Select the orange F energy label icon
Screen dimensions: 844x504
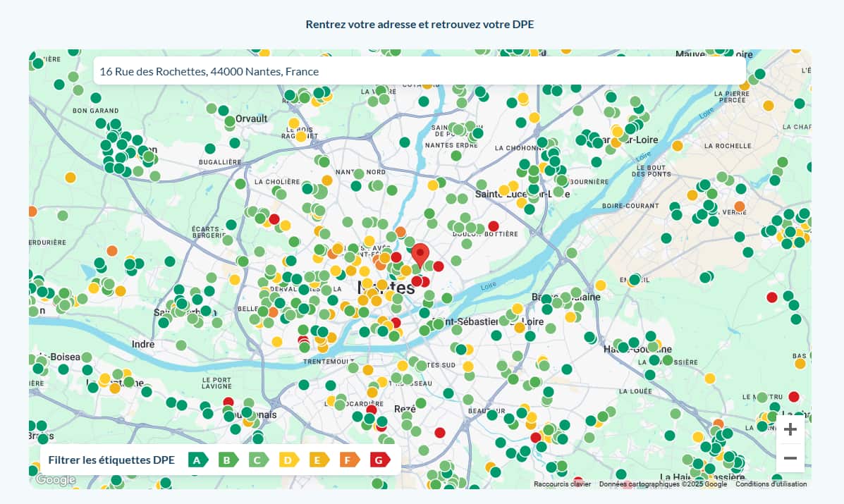[x=350, y=460]
